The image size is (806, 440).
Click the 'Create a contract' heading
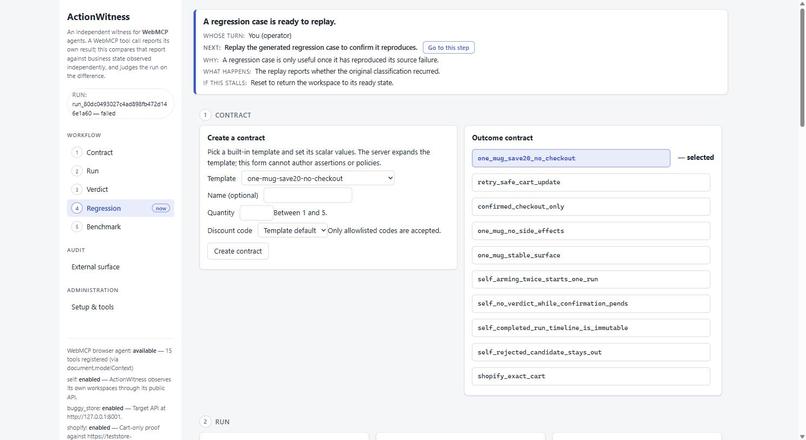coord(236,138)
